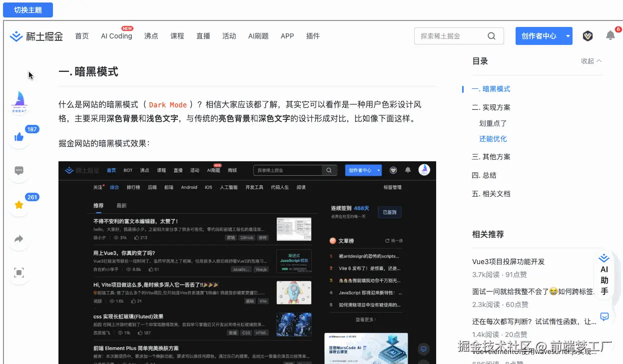Open the author avatar in the left sidebar

[19, 102]
